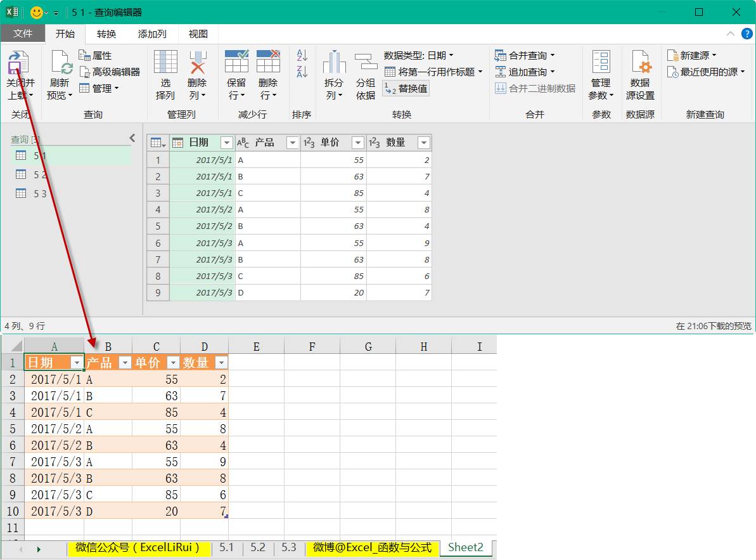Click the smiley feedback icon

36,12
